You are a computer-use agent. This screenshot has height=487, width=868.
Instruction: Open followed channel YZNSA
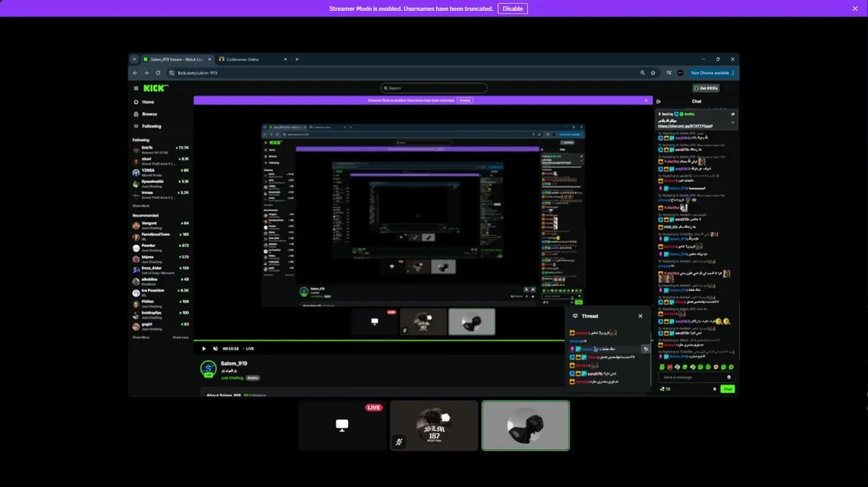point(161,172)
